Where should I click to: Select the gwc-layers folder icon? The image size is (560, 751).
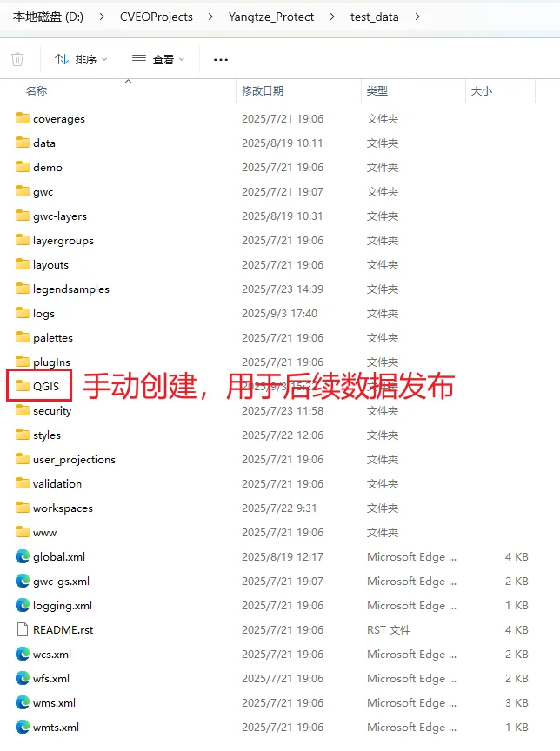(22, 216)
